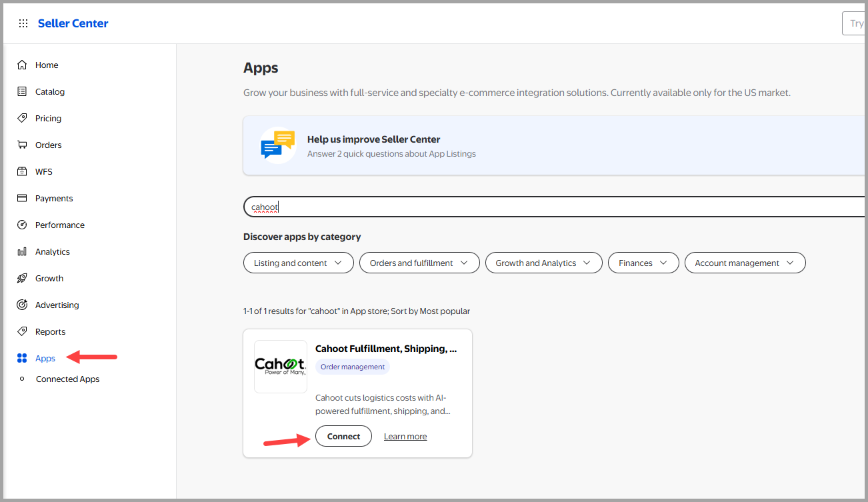Click the Pricing tag icon
The width and height of the screenshot is (868, 502).
click(x=22, y=118)
